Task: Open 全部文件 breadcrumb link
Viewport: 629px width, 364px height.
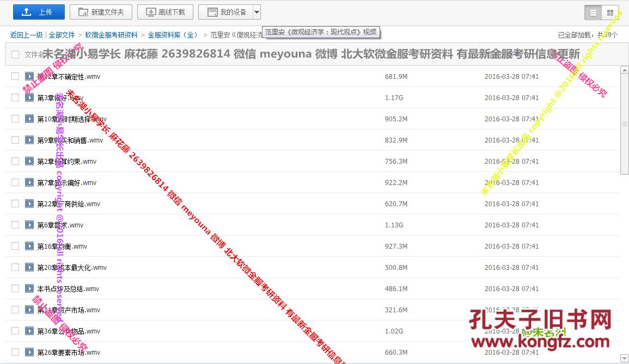Action: coord(62,35)
